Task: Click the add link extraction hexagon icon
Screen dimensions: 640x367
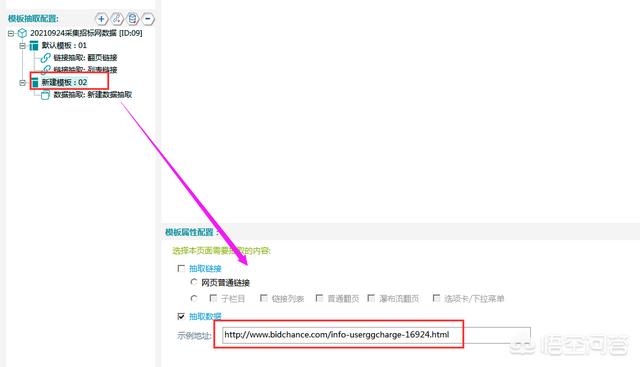Action: (x=117, y=19)
